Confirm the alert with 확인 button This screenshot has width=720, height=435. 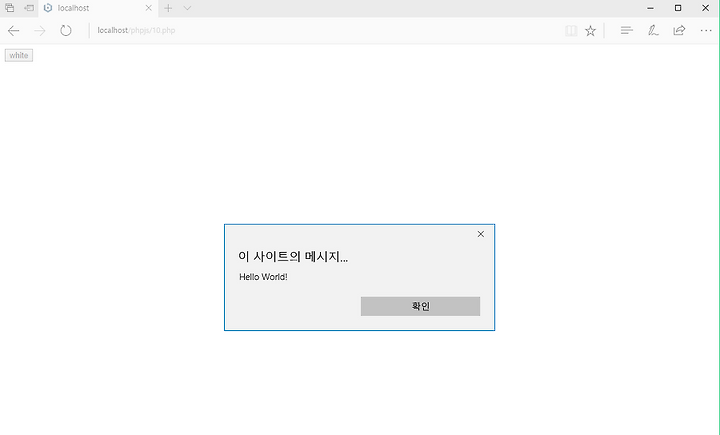(x=420, y=306)
